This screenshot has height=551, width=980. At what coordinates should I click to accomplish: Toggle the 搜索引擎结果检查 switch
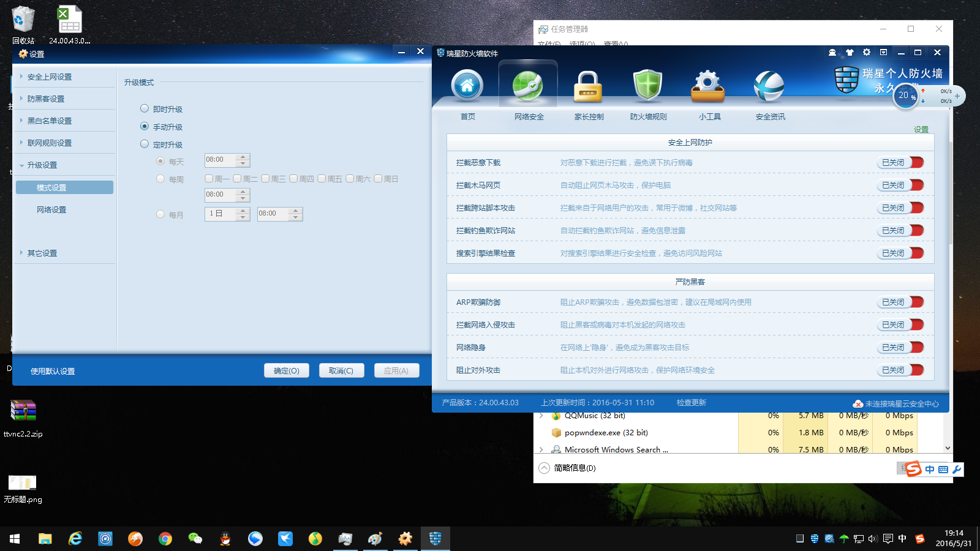pos(900,253)
